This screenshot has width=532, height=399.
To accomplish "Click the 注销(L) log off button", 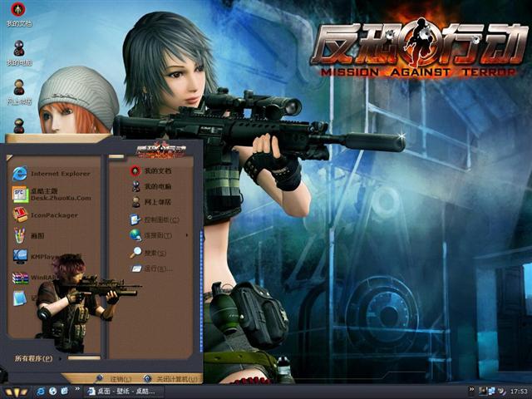I will (114, 379).
